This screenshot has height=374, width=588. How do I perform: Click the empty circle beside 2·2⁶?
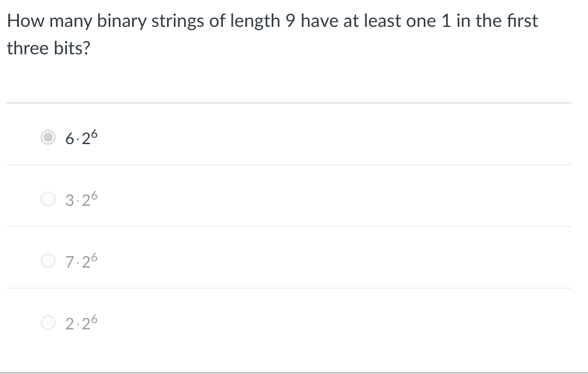48,323
